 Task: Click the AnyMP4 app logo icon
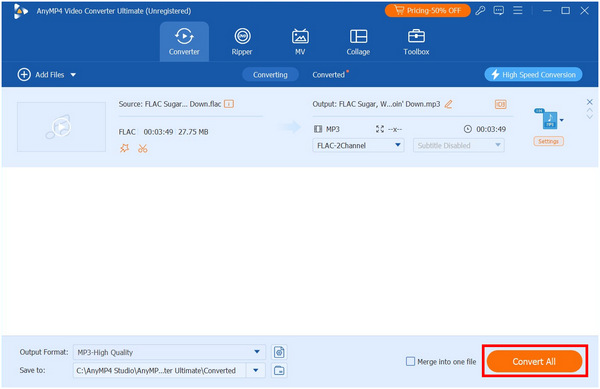coord(20,11)
